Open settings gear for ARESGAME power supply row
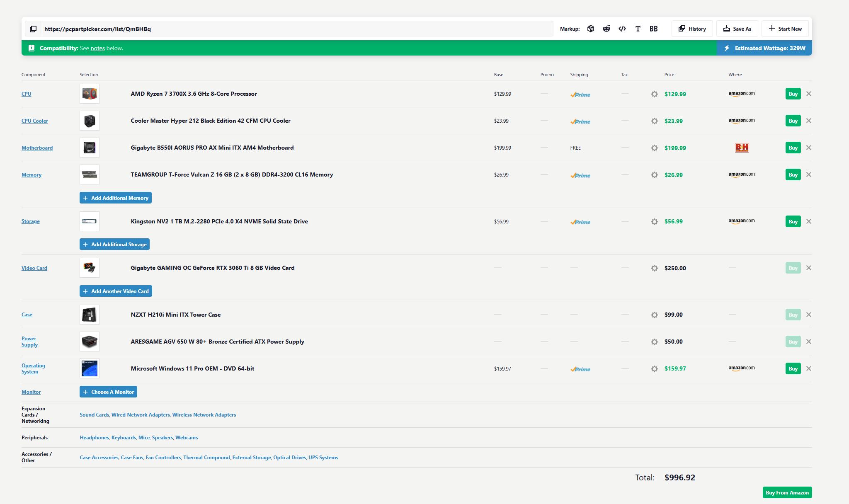Viewport: 849px width, 504px height. pos(655,342)
